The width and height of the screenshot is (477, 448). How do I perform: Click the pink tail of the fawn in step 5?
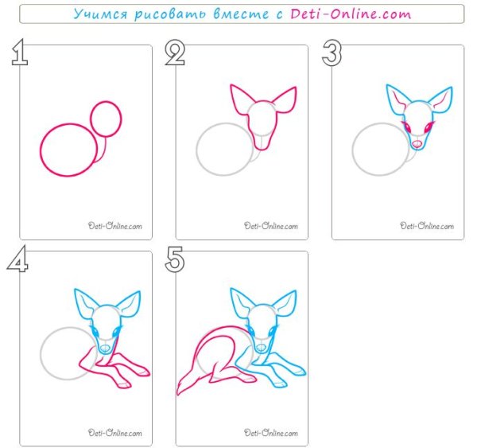click(x=190, y=382)
